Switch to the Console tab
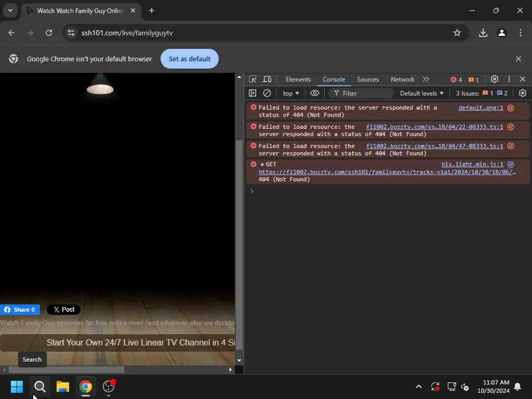The image size is (532, 399). click(334, 79)
